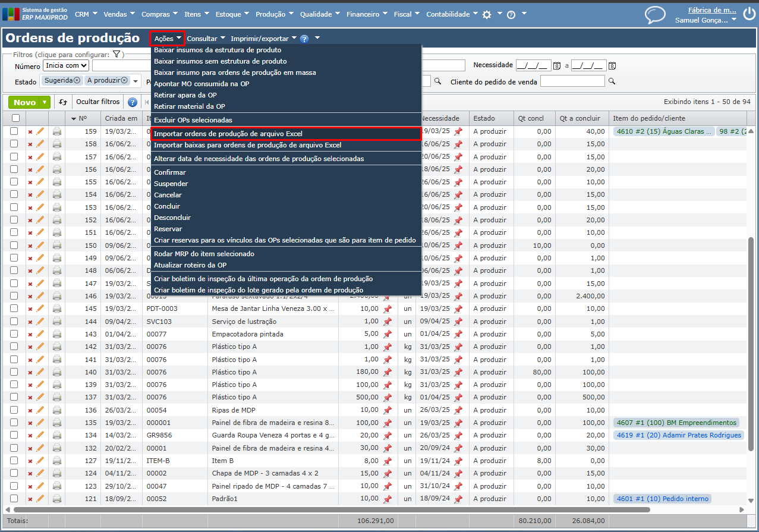Open the 'Inicia com' dropdown

pos(66,65)
